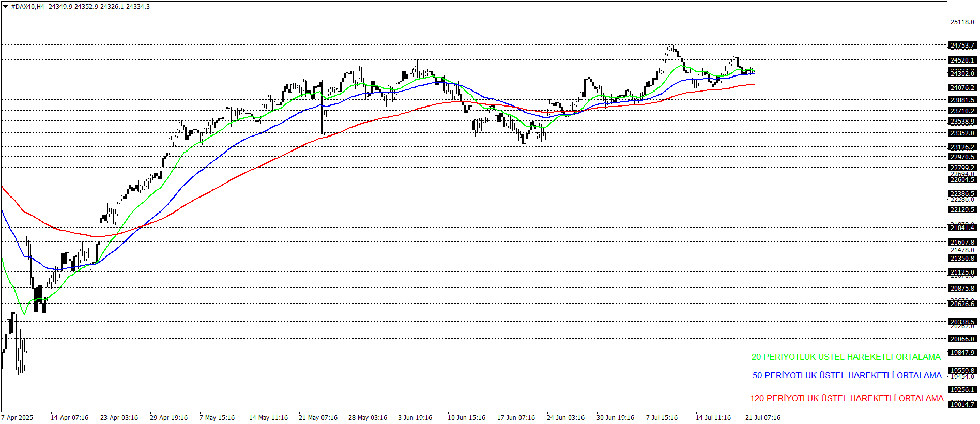Image resolution: width=980 pixels, height=424 pixels.
Task: Click the 30 Jun 19:16 time axis label
Action: 615,418
